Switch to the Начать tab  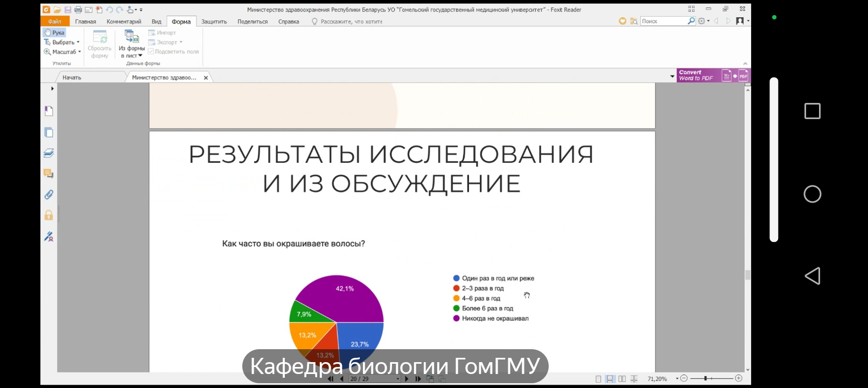[x=72, y=78]
